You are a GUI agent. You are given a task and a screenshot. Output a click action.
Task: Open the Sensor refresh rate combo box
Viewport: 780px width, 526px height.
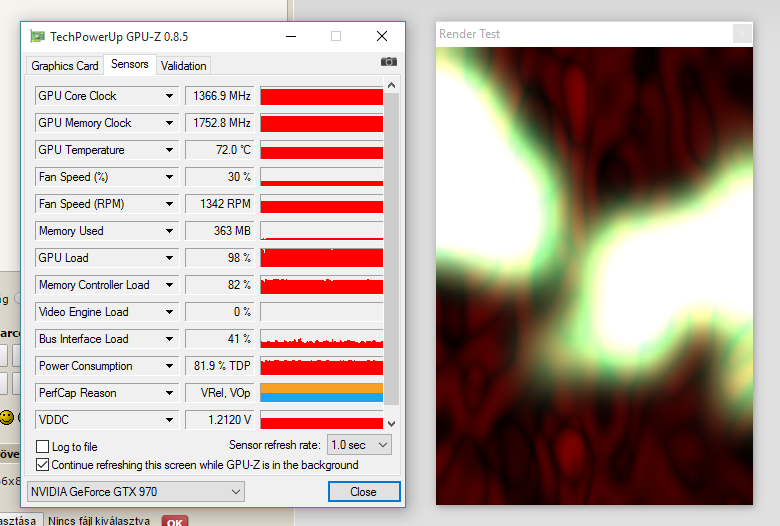coord(359,444)
